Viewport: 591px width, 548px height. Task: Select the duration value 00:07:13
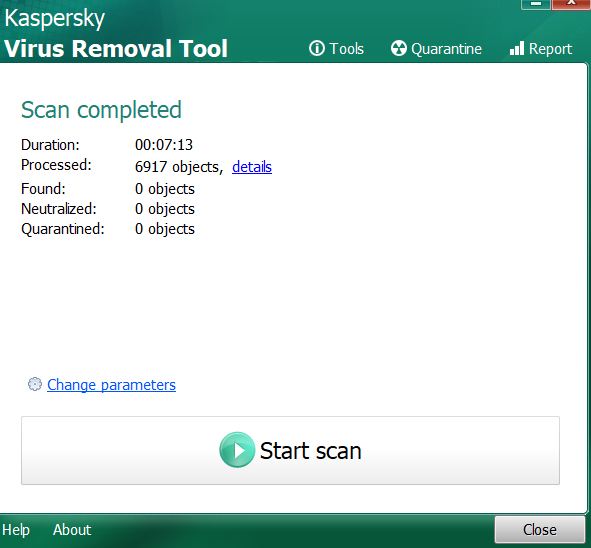[x=164, y=145]
